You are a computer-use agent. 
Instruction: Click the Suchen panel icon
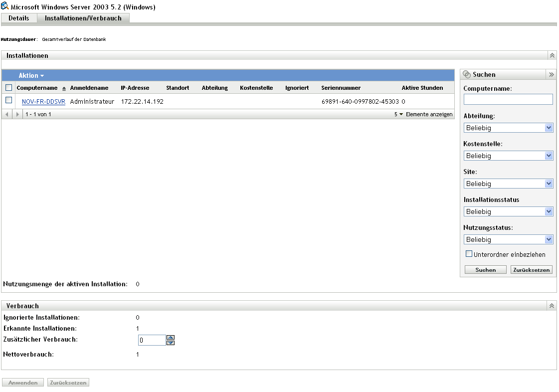pos(466,74)
